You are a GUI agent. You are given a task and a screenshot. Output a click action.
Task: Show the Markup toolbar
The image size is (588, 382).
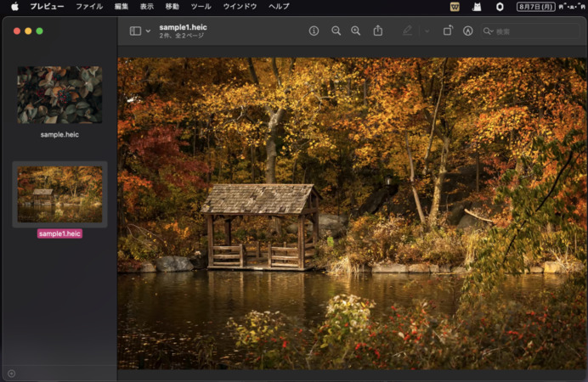click(468, 31)
